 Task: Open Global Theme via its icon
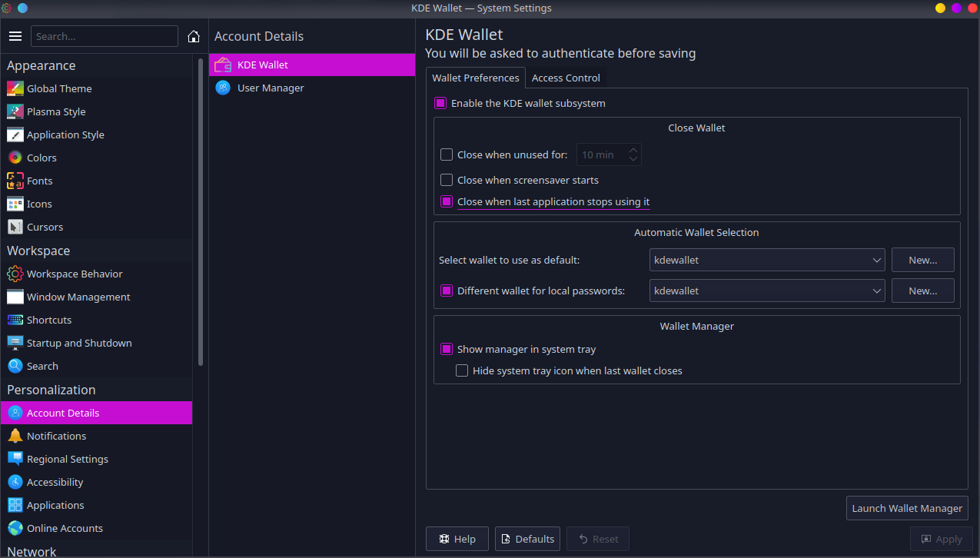coord(15,88)
